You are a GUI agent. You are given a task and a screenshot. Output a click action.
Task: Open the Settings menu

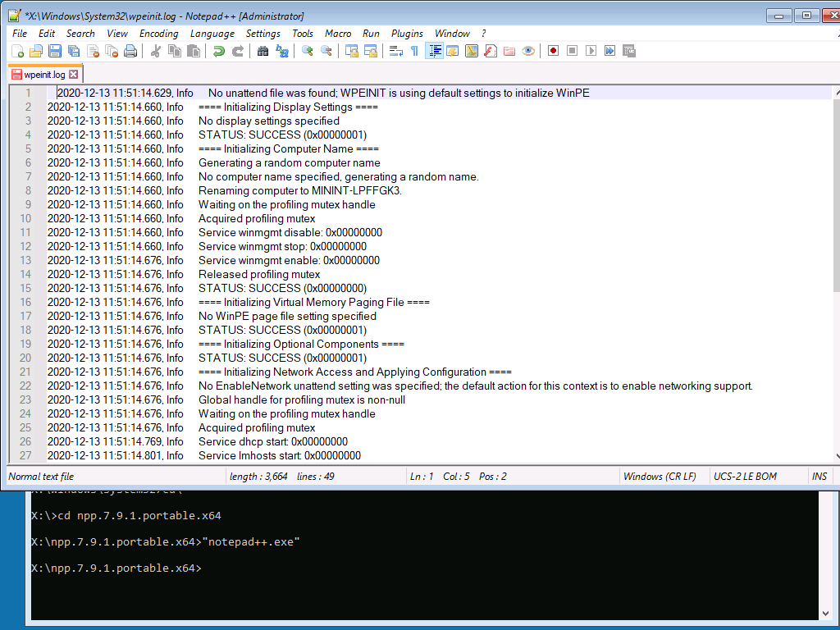point(263,33)
